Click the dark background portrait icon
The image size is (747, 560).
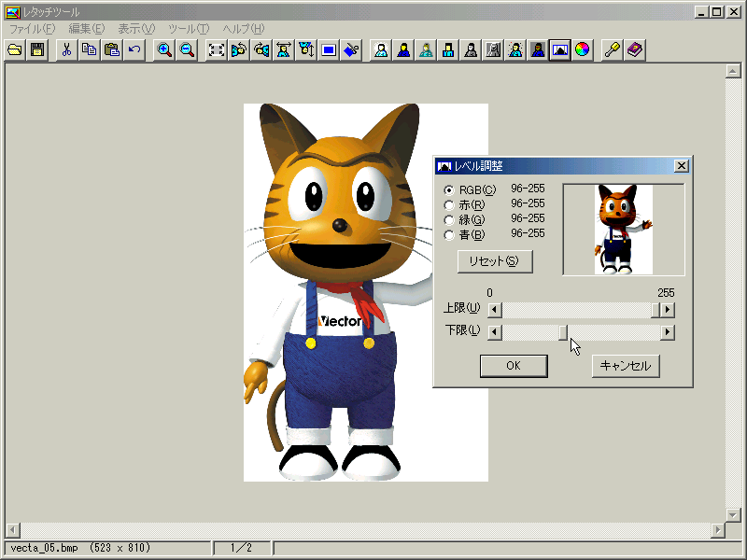[538, 49]
